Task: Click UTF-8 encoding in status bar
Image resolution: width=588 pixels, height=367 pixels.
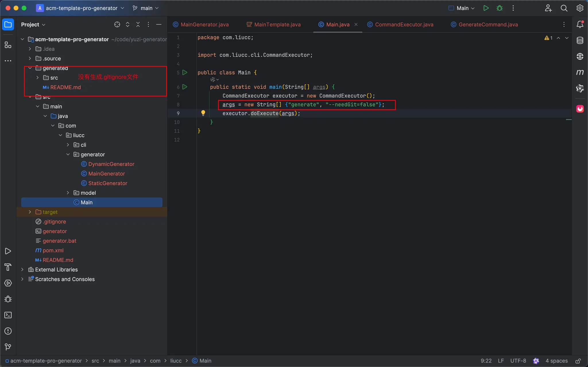Action: point(518,361)
